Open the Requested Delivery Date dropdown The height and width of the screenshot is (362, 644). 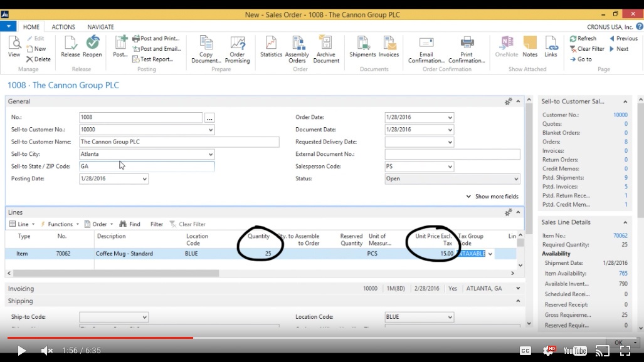(450, 142)
